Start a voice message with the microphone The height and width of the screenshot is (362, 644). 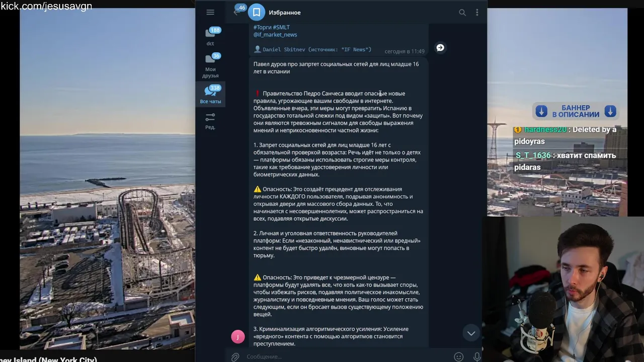476,357
